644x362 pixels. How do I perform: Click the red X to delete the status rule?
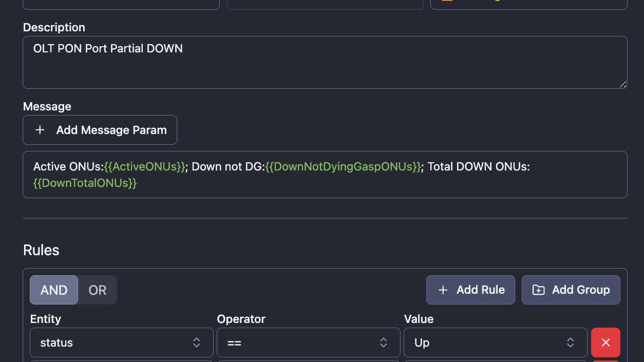[x=605, y=342]
